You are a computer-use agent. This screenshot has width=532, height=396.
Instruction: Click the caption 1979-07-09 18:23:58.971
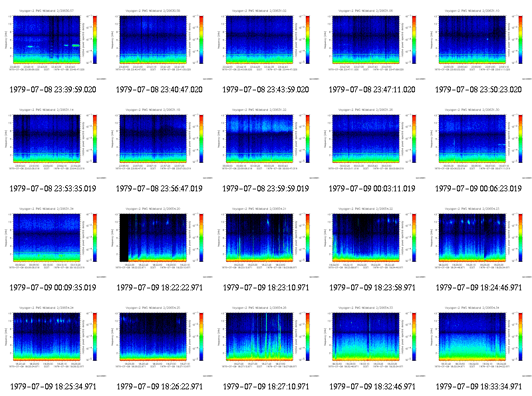372,288
